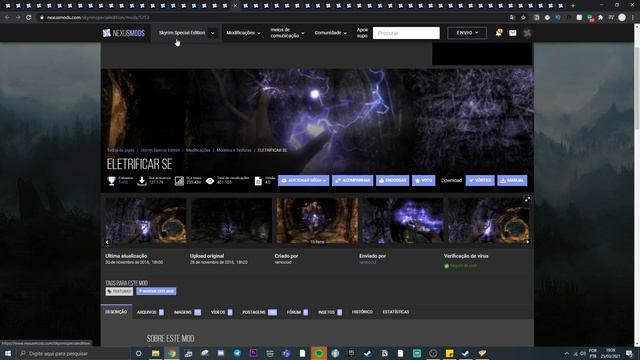Go back in the browser
The height and width of the screenshot is (360, 640).
[x=7, y=18]
